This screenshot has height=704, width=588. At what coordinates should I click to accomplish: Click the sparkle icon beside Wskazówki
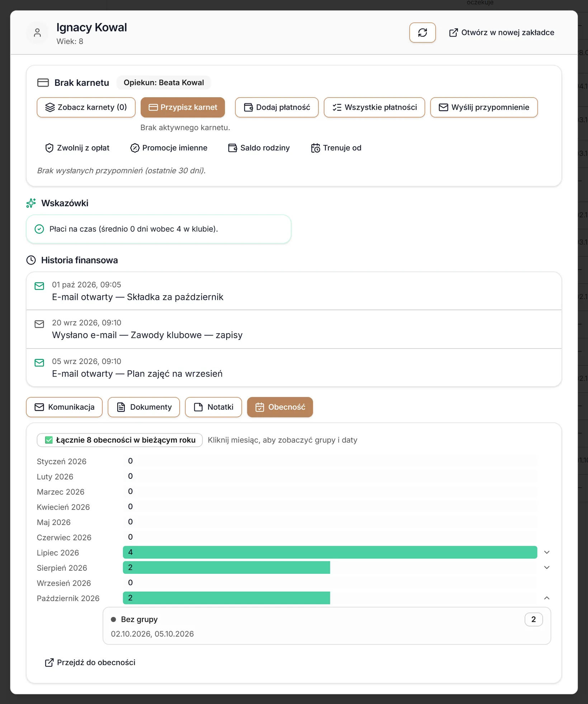pyautogui.click(x=31, y=203)
